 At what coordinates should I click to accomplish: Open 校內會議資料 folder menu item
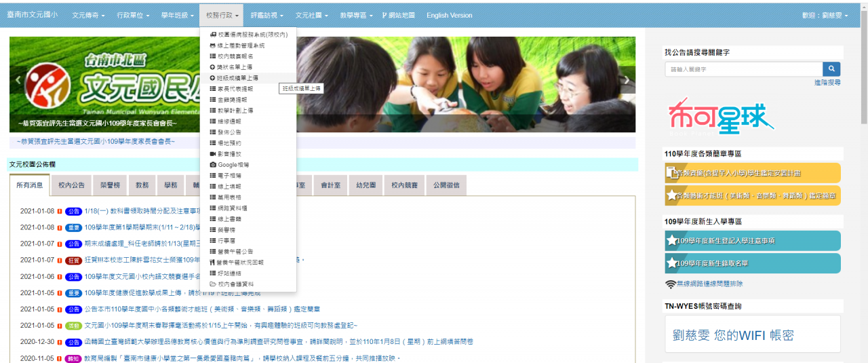(235, 284)
